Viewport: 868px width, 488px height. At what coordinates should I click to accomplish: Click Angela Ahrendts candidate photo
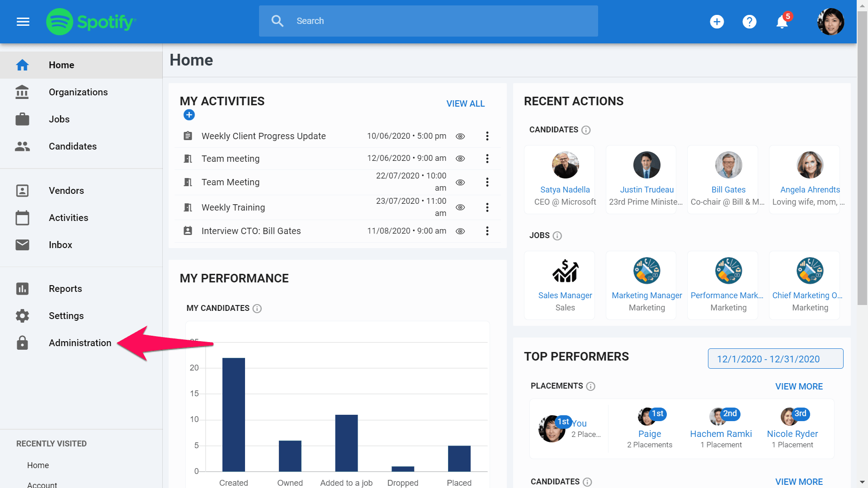(x=810, y=165)
